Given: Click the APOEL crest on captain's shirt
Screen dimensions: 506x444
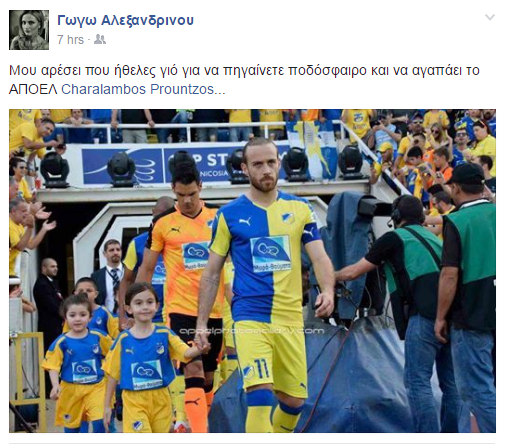Looking at the screenshot, I should 287,217.
